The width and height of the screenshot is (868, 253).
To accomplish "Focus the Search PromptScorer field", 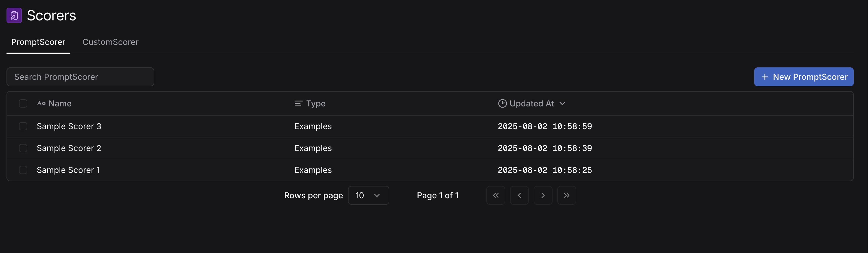I will [x=80, y=77].
